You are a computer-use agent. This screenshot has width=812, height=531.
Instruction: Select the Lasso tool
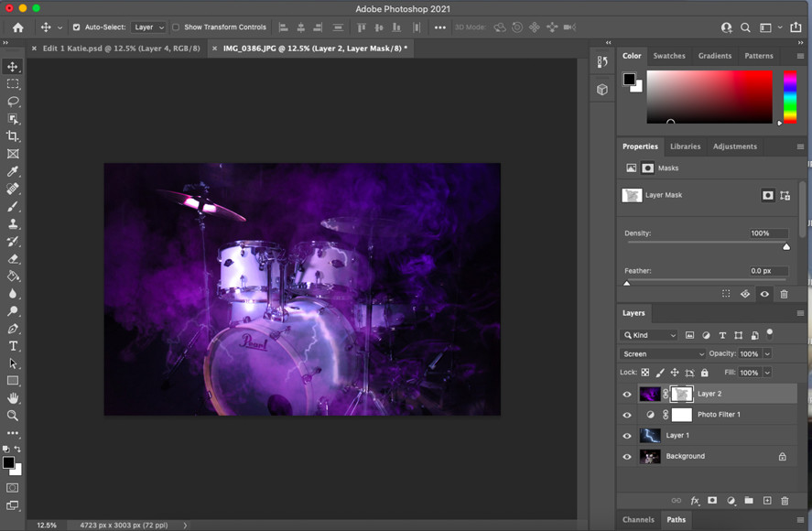13,102
